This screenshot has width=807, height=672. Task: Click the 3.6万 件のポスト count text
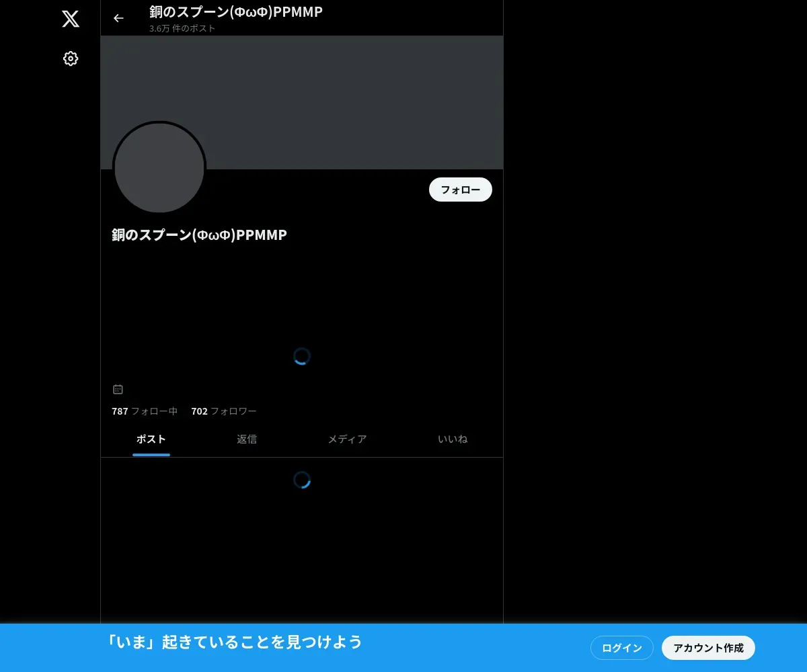pyautogui.click(x=182, y=29)
